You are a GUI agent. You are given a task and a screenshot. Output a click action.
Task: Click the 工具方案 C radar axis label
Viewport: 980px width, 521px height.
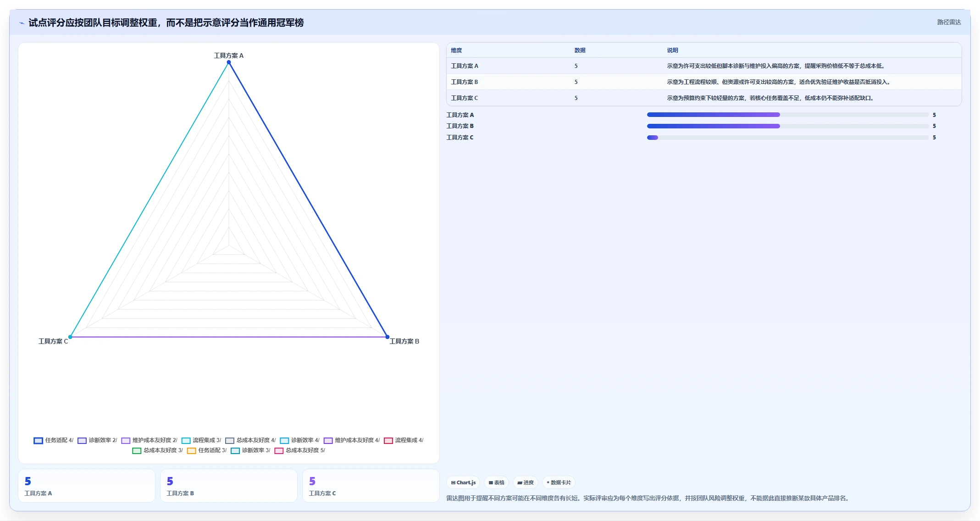coord(53,341)
